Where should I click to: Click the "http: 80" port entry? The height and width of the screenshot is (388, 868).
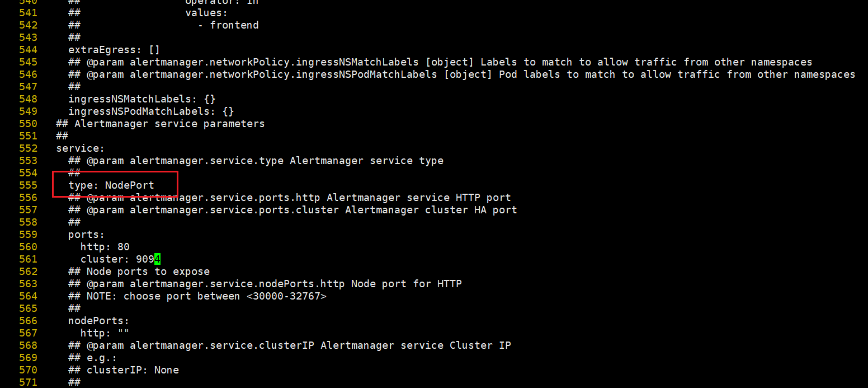coord(105,247)
